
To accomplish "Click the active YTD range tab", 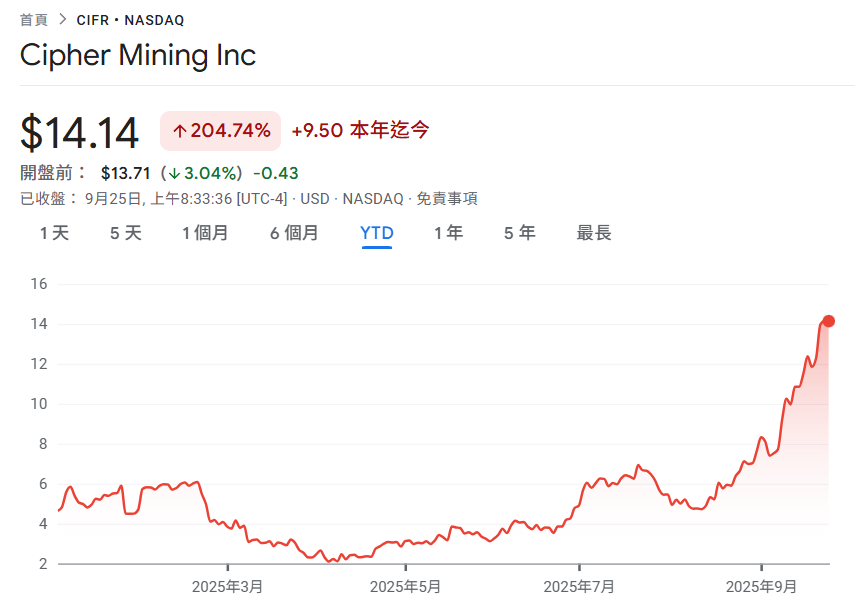I will tap(376, 232).
